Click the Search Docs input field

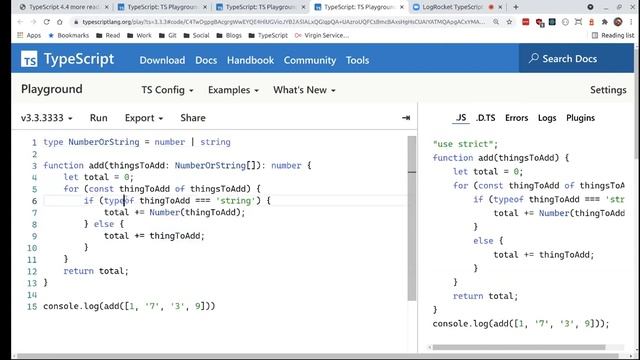576,58
